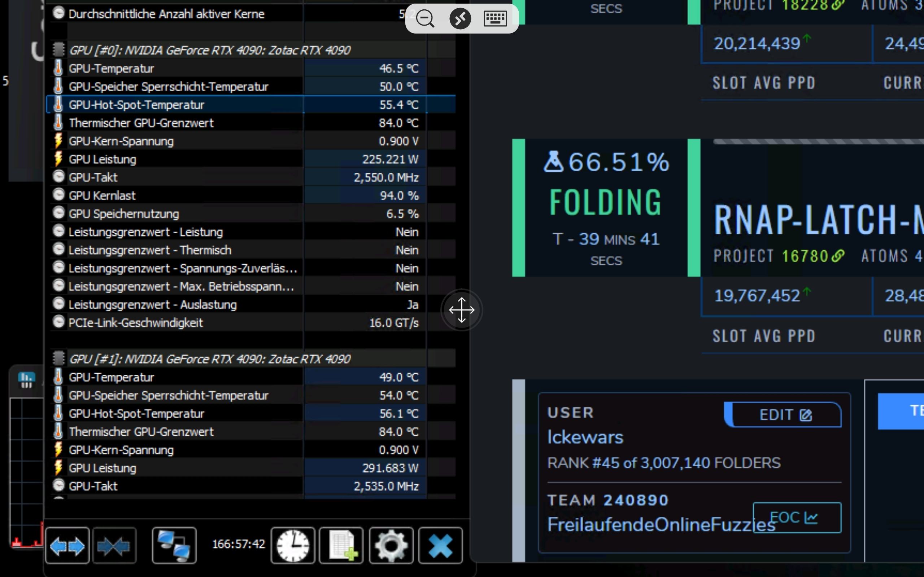The image size is (924, 577).
Task: Reset the clock timer icon
Action: (293, 546)
